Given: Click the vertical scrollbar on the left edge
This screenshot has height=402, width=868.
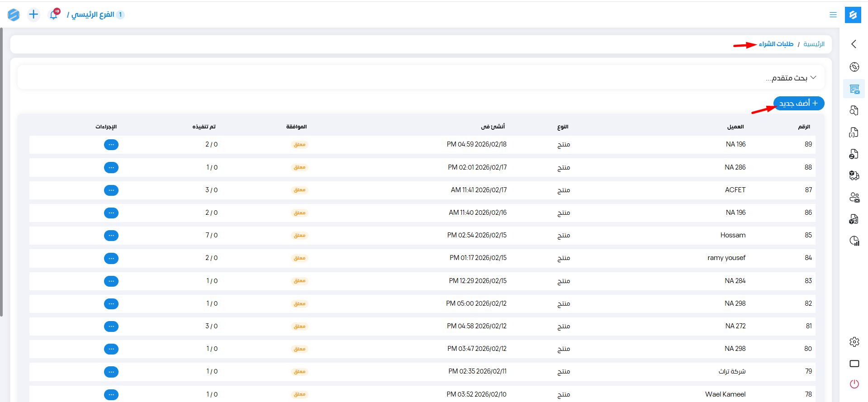Looking at the screenshot, I should [1, 172].
